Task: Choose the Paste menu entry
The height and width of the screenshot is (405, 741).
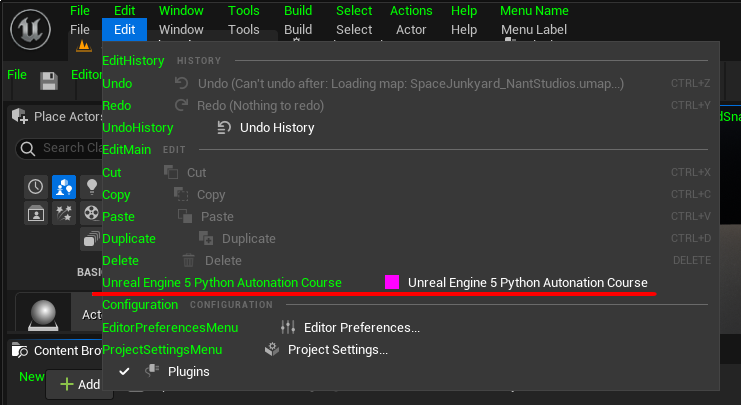Action: [411, 216]
